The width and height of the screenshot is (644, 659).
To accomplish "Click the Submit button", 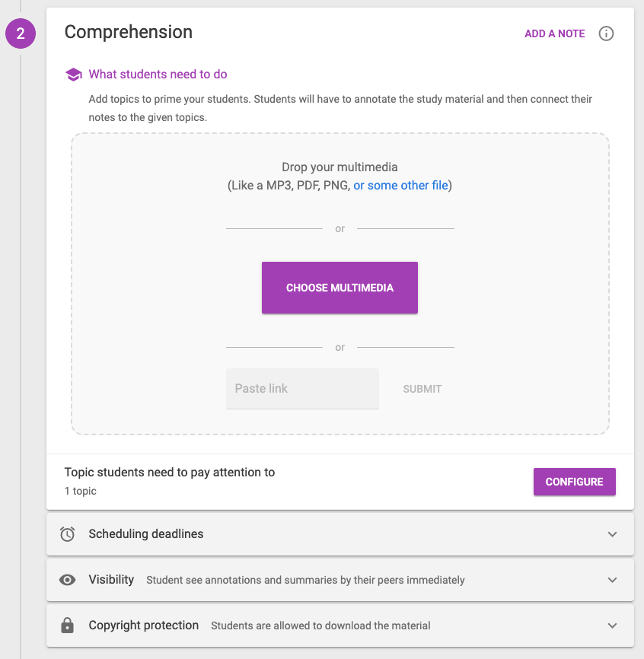I will coord(422,389).
